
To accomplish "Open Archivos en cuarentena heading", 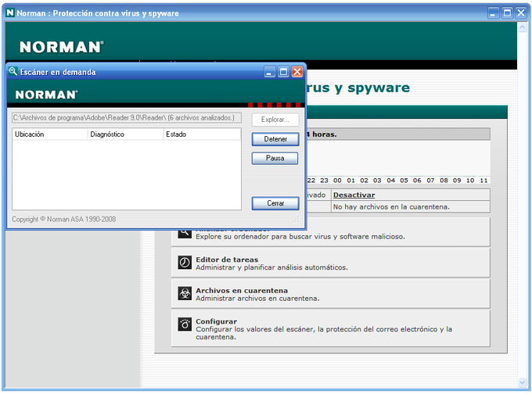I will tap(242, 291).
